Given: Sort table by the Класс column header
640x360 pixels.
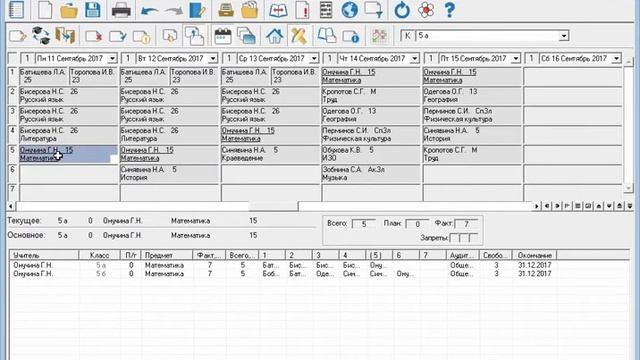Looking at the screenshot, I should coord(99,255).
